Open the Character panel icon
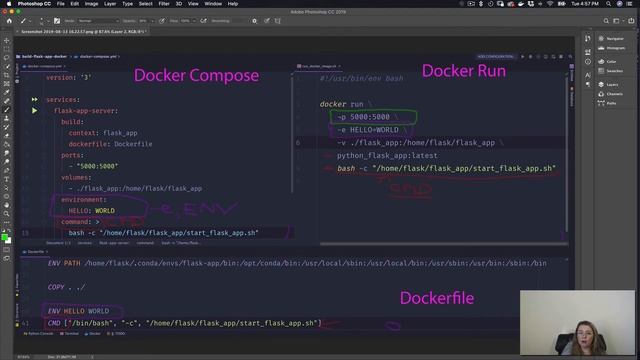The width and height of the screenshot is (640, 360). click(x=588, y=75)
